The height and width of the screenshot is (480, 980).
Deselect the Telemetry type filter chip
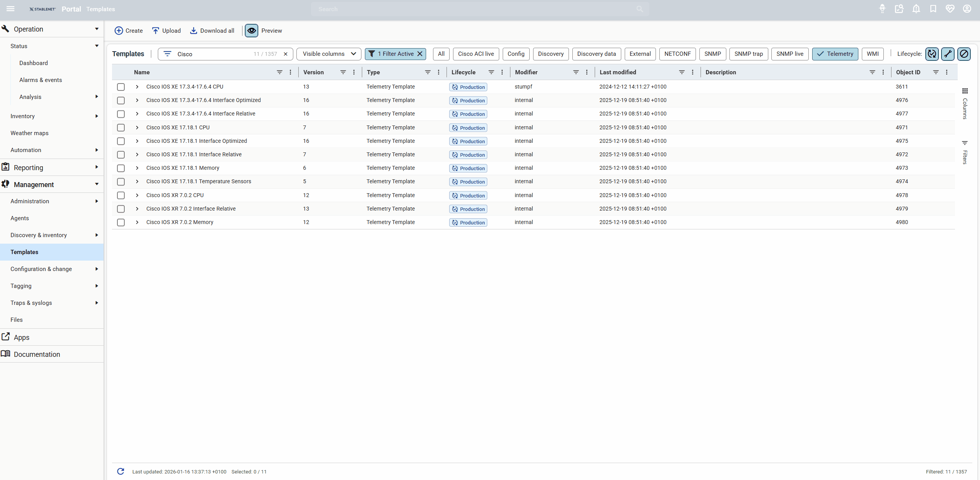(x=835, y=54)
